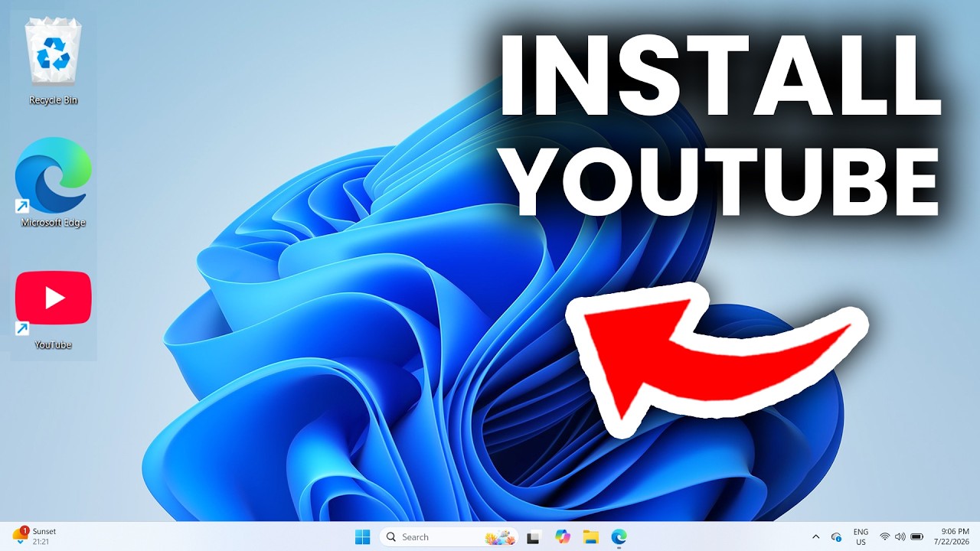
Task: Click the "YouTube" shortcut label
Action: pyautogui.click(x=54, y=345)
